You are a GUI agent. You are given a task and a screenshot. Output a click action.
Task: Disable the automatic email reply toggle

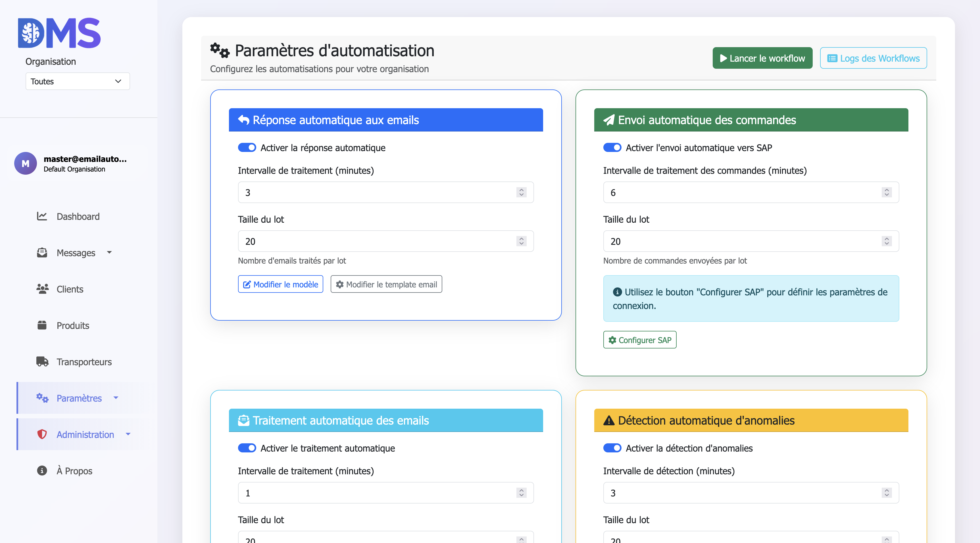pos(247,148)
